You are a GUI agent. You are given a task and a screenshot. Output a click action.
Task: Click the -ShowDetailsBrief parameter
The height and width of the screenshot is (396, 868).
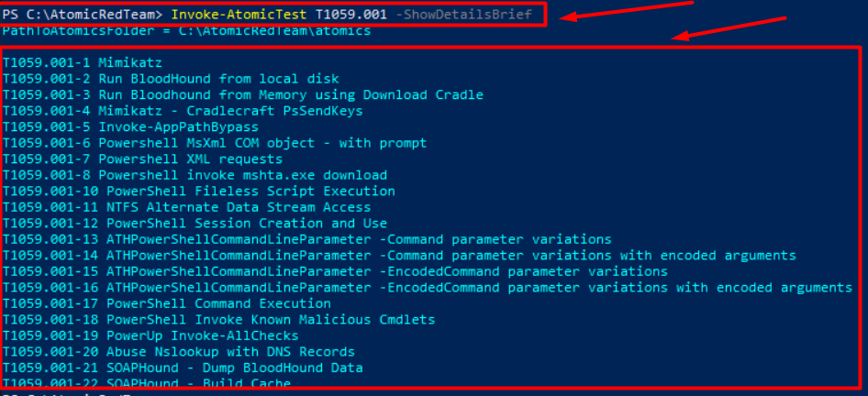(464, 15)
